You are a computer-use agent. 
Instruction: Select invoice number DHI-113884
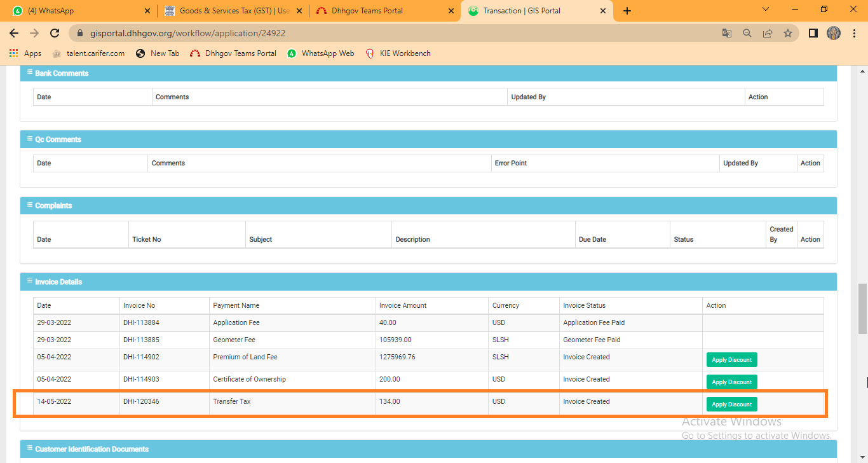[141, 322]
